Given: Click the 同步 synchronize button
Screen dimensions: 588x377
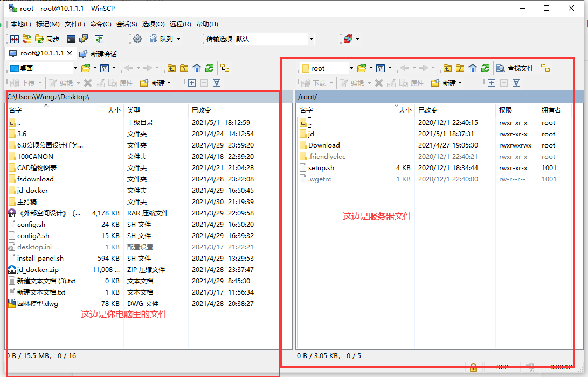Looking at the screenshot, I should (x=47, y=39).
